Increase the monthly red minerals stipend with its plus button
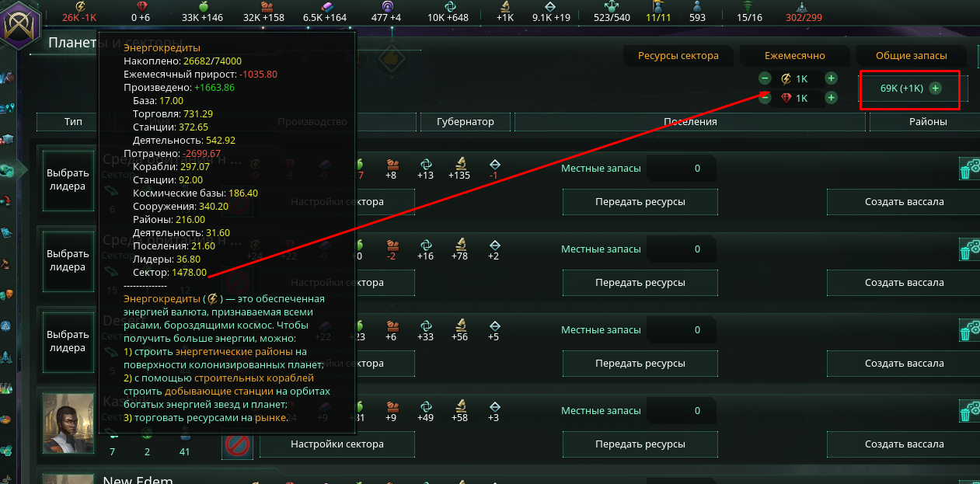This screenshot has width=980, height=484. (831, 98)
